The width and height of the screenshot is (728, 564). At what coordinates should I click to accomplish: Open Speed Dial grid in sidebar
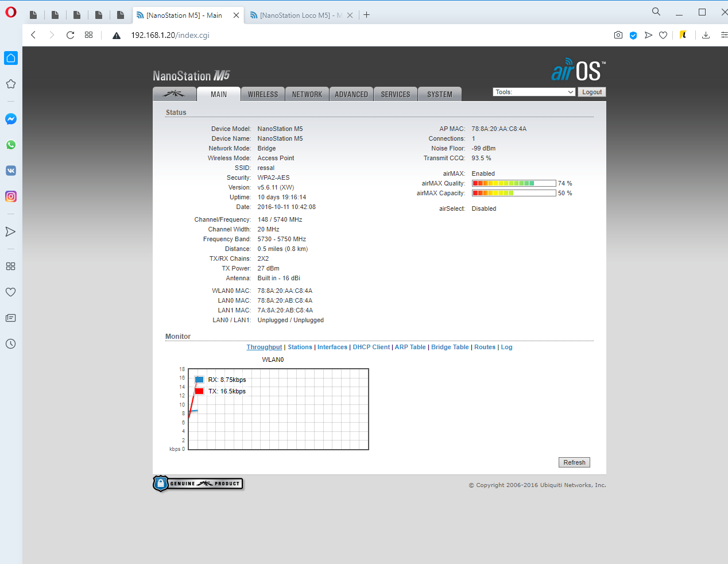point(10,266)
